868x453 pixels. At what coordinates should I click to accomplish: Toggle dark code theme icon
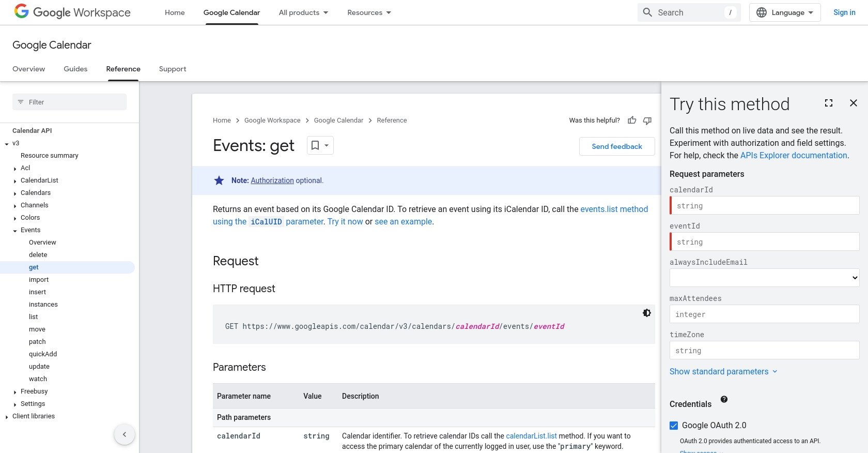tap(647, 313)
